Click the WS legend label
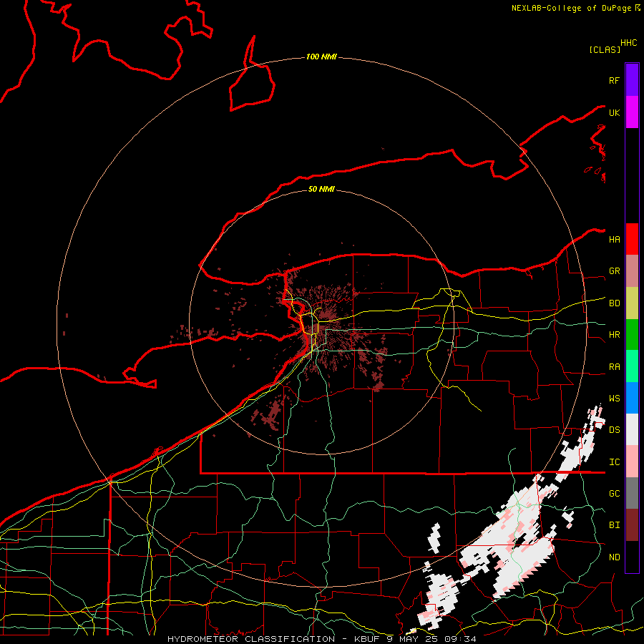The height and width of the screenshot is (644, 644). (x=614, y=399)
